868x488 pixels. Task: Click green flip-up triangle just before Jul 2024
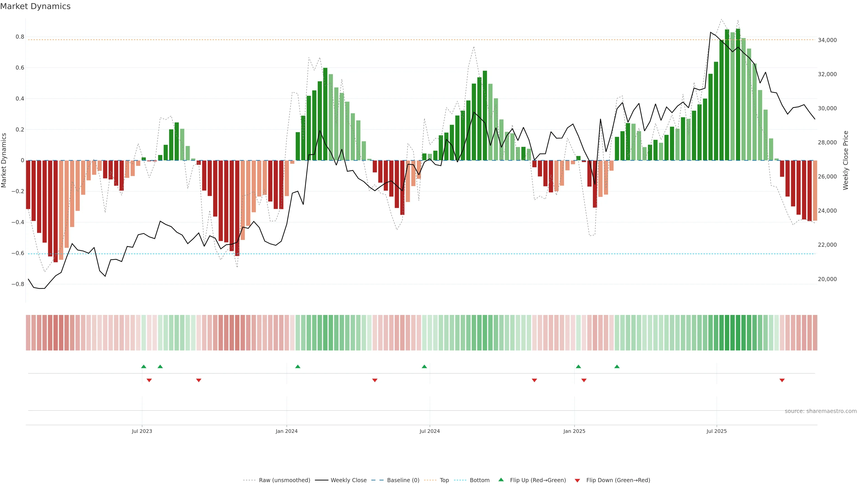(424, 366)
